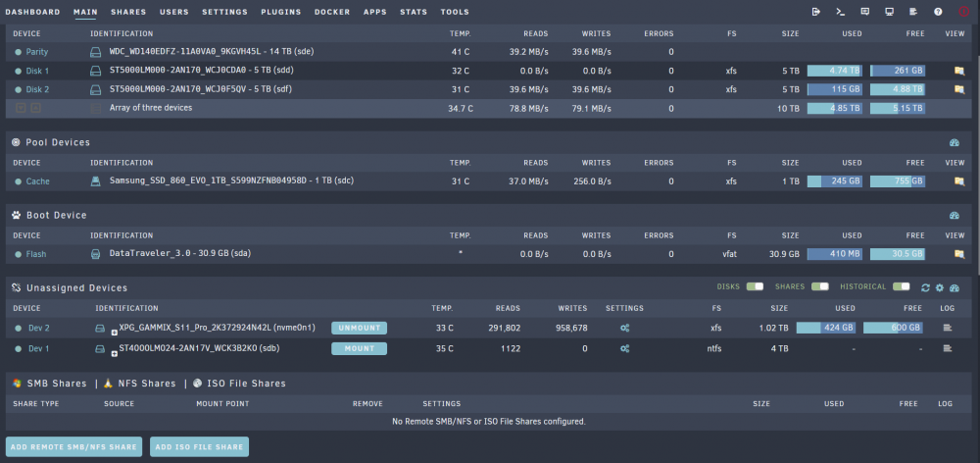Switch to the SHARES tab
Screen dimensions: 980x463
click(x=128, y=12)
